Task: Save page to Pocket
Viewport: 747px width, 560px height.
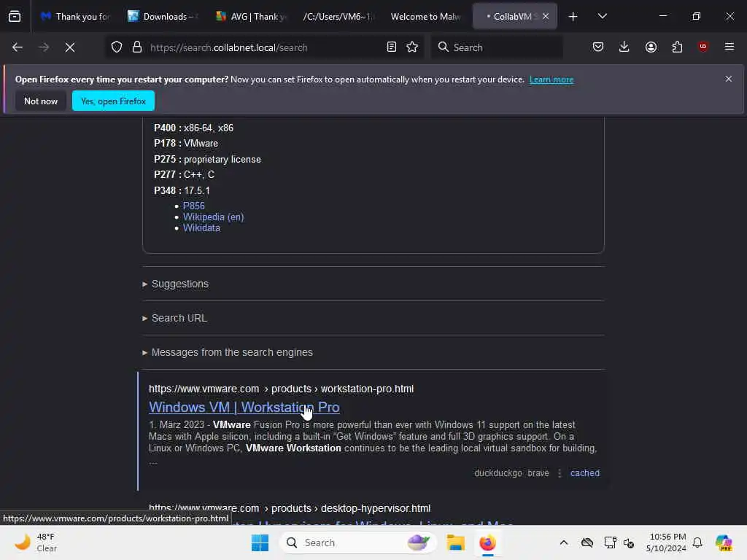Action: pos(598,47)
